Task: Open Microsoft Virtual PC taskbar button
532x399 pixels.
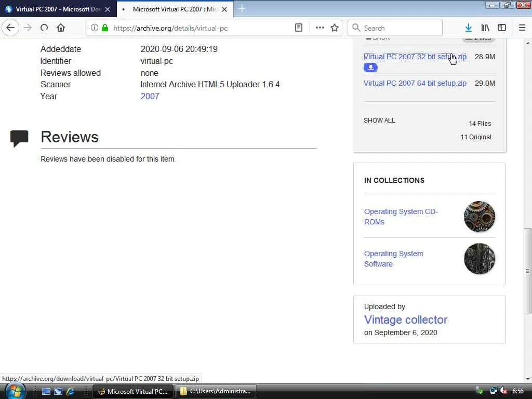Action: click(133, 391)
